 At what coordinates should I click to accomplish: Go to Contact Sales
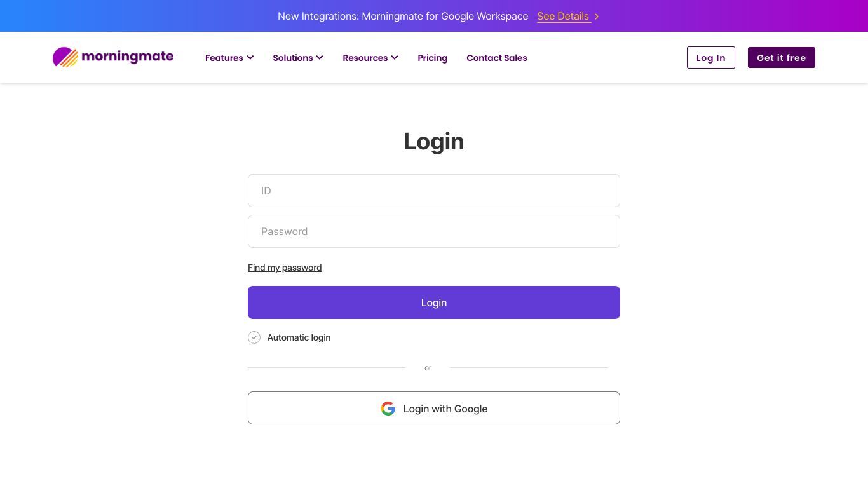coord(497,58)
